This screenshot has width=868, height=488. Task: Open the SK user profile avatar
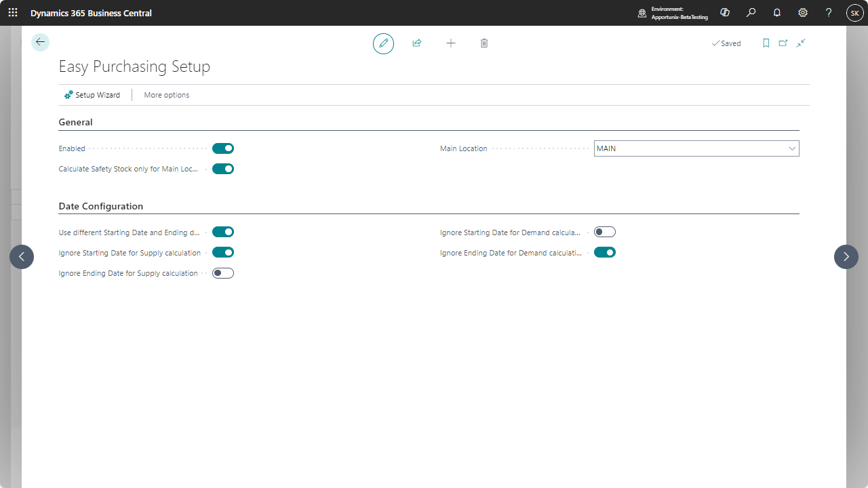coord(854,12)
